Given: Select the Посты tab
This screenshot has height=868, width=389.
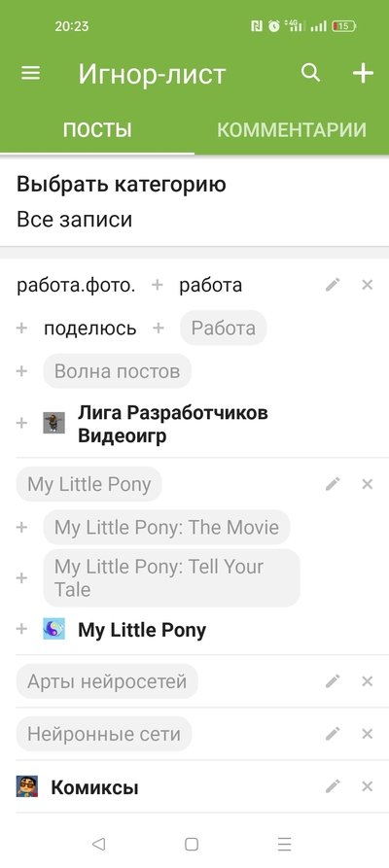Looking at the screenshot, I should [x=97, y=129].
